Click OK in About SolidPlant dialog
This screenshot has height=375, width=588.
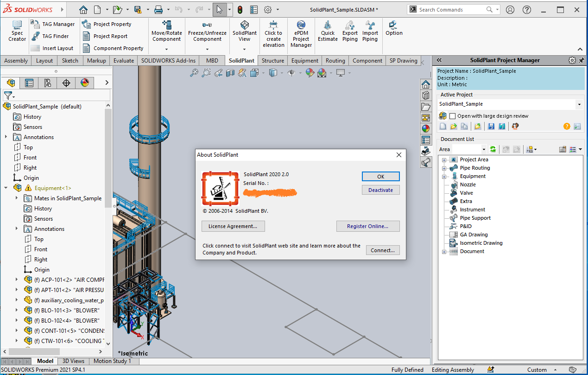pyautogui.click(x=380, y=177)
